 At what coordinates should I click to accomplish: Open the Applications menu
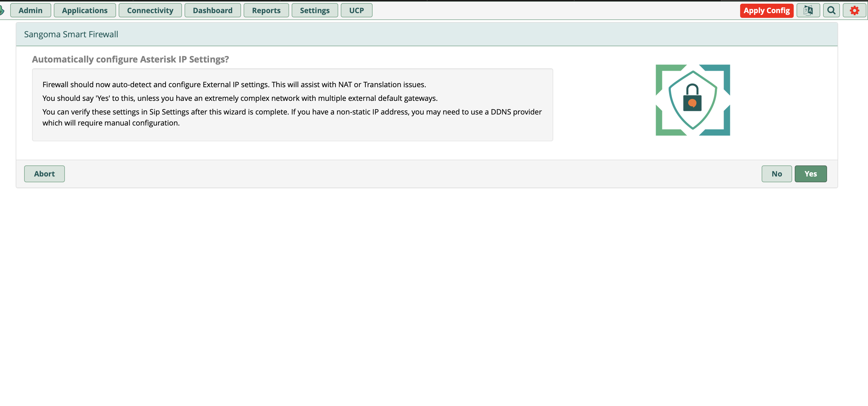85,10
